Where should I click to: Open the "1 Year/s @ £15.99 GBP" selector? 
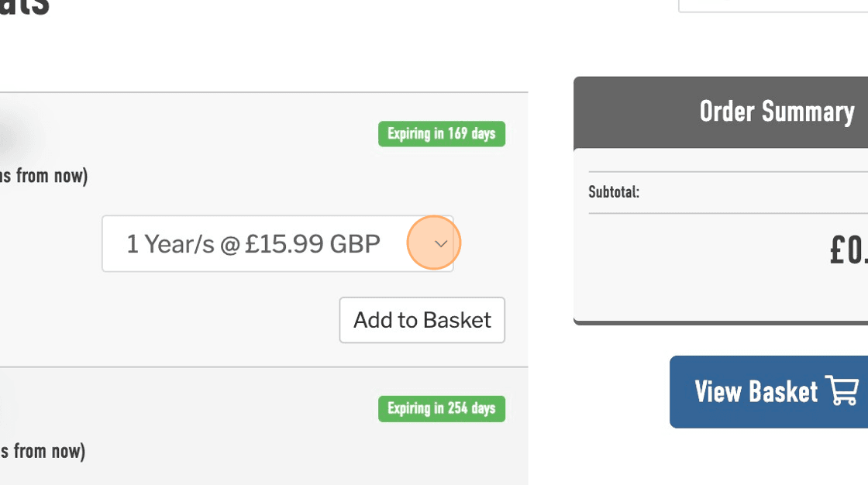click(x=253, y=244)
